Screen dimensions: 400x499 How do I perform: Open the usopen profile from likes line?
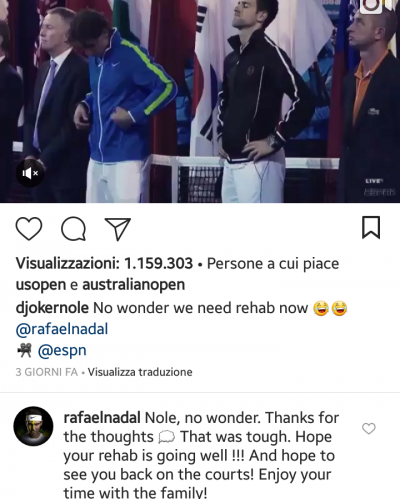click(41, 285)
